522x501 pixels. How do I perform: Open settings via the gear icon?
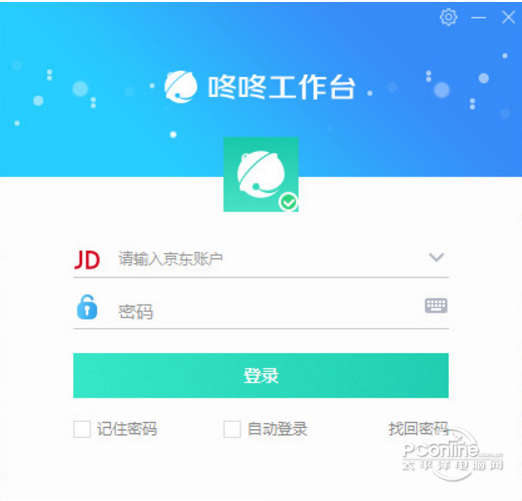coord(448,17)
